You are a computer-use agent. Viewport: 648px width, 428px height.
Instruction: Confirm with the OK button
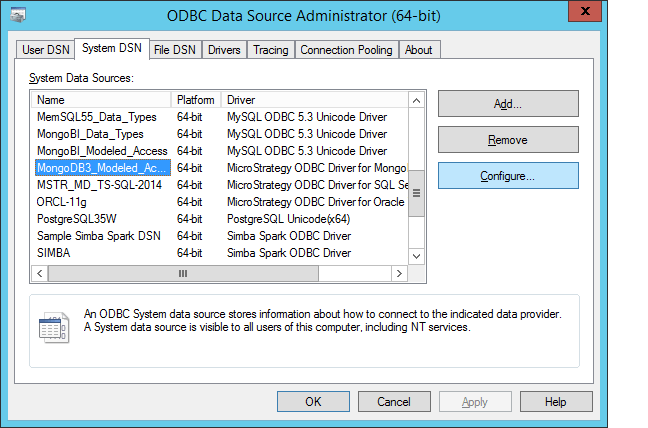click(313, 402)
